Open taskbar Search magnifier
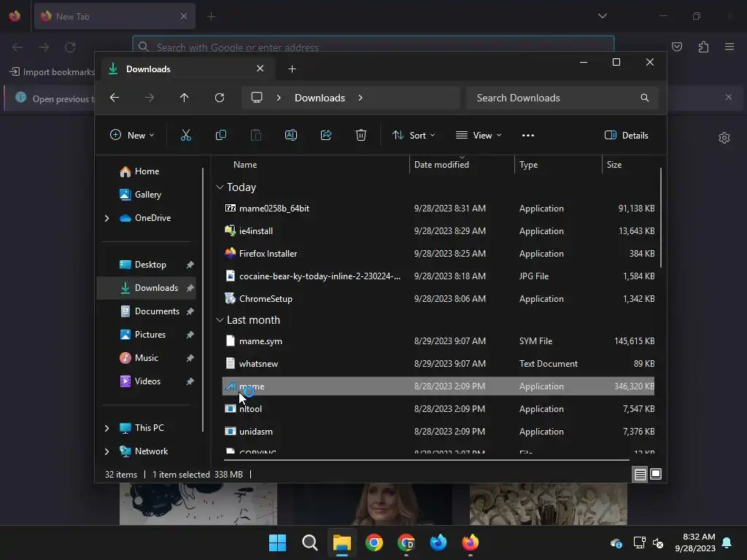The height and width of the screenshot is (560, 747). [309, 542]
